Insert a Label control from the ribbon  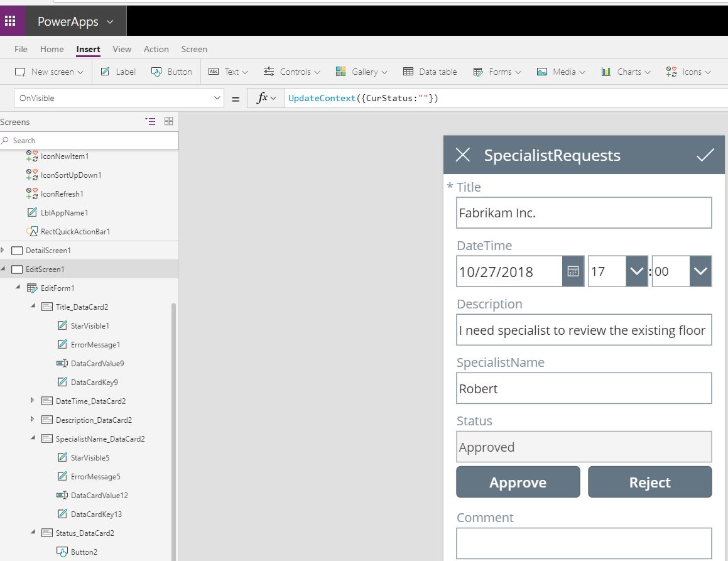(x=118, y=72)
